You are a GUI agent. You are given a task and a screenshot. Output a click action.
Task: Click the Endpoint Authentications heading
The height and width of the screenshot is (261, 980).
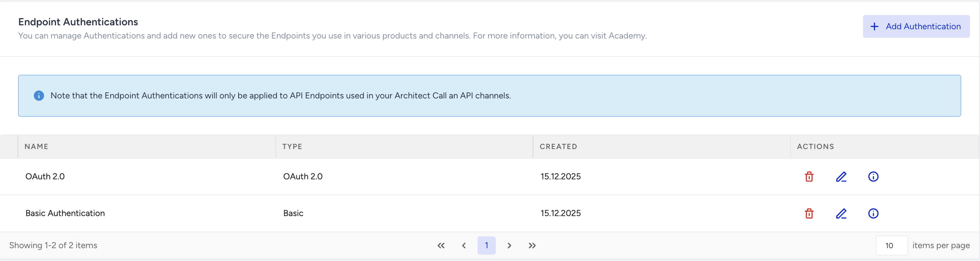click(x=78, y=22)
